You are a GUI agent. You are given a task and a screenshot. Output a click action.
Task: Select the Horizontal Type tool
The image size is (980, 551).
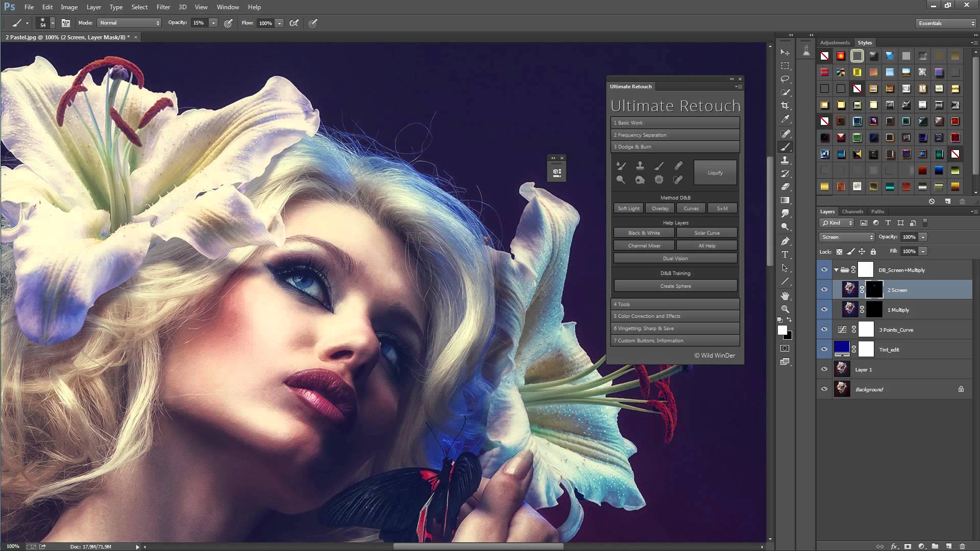(785, 255)
